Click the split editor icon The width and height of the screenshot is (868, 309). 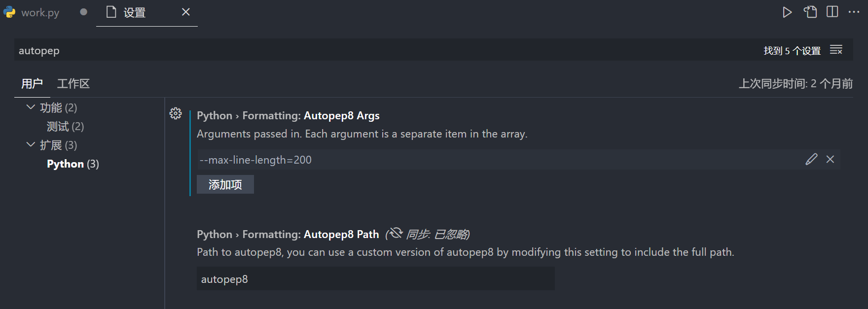(832, 12)
